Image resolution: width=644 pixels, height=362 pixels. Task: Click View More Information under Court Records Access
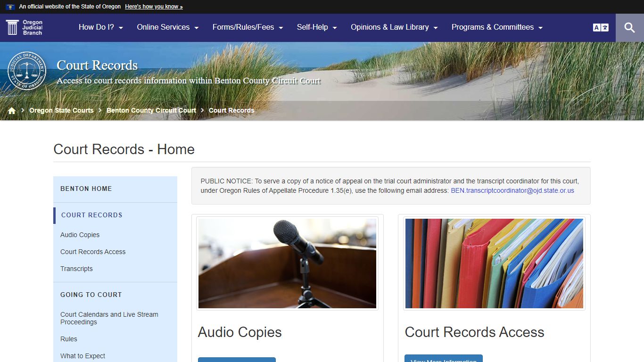(444, 359)
